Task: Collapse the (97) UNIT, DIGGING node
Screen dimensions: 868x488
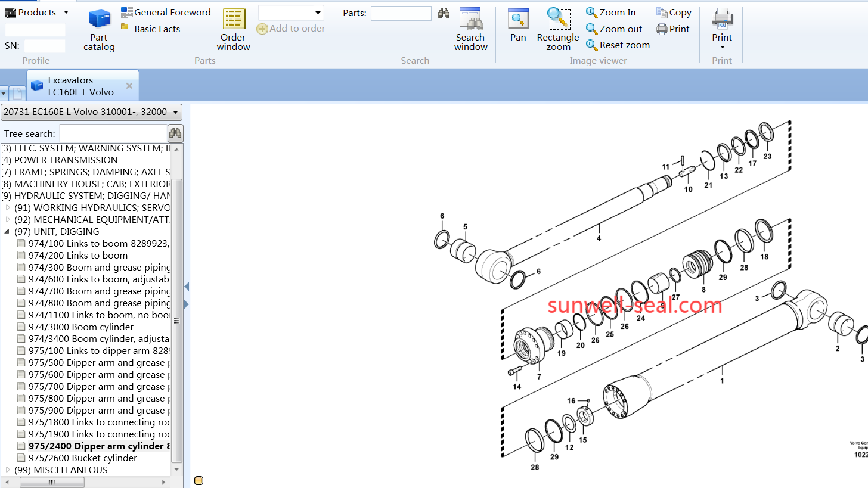Action: [x=7, y=231]
